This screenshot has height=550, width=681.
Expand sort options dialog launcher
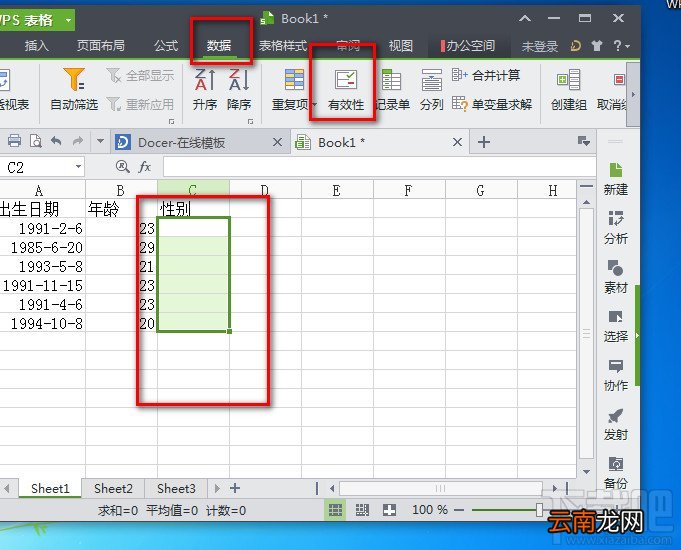(250, 122)
